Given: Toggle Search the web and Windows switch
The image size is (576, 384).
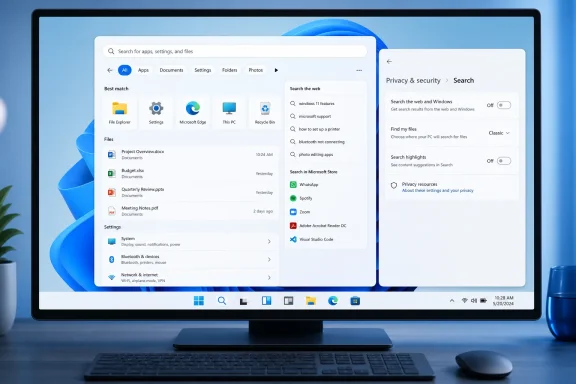Looking at the screenshot, I should (x=504, y=105).
